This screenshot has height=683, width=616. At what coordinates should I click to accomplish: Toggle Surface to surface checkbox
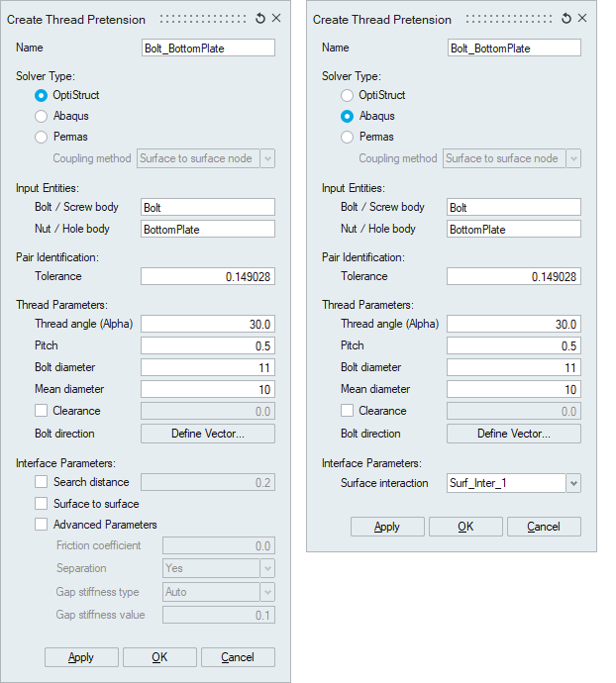(x=41, y=504)
